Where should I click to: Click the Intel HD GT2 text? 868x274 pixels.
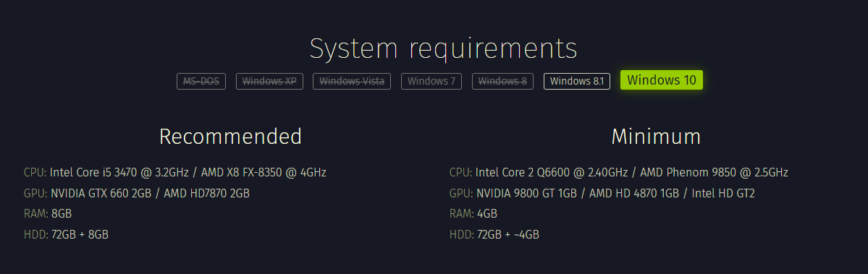pyautogui.click(x=724, y=193)
